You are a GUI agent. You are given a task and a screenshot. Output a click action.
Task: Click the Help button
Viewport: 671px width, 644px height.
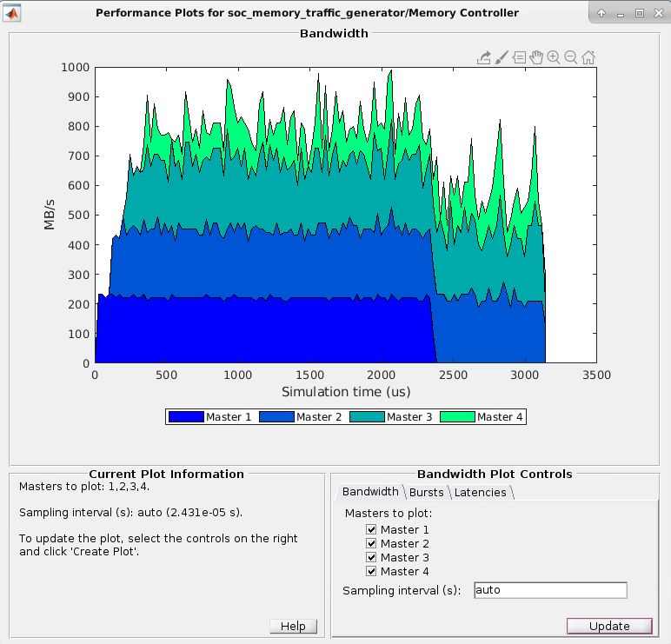(x=293, y=626)
